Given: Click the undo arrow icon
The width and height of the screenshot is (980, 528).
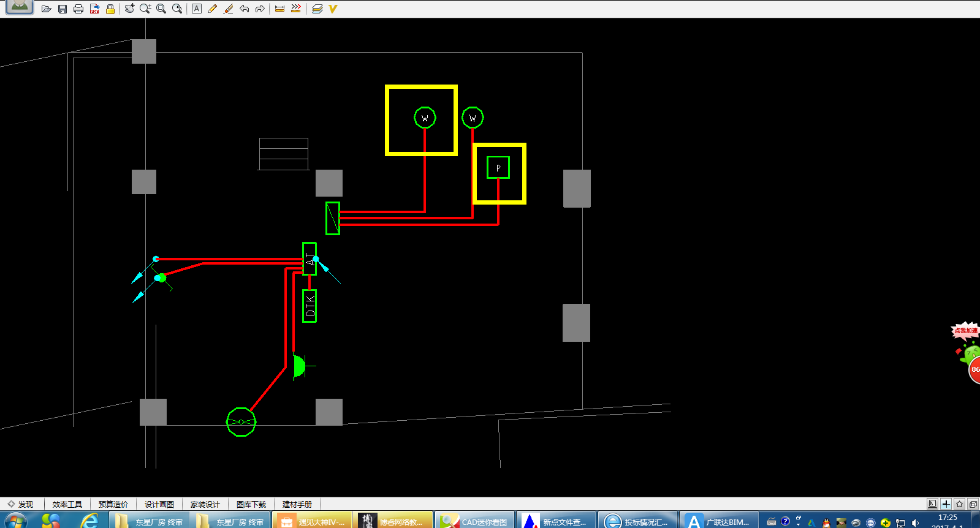Looking at the screenshot, I should pos(244,9).
